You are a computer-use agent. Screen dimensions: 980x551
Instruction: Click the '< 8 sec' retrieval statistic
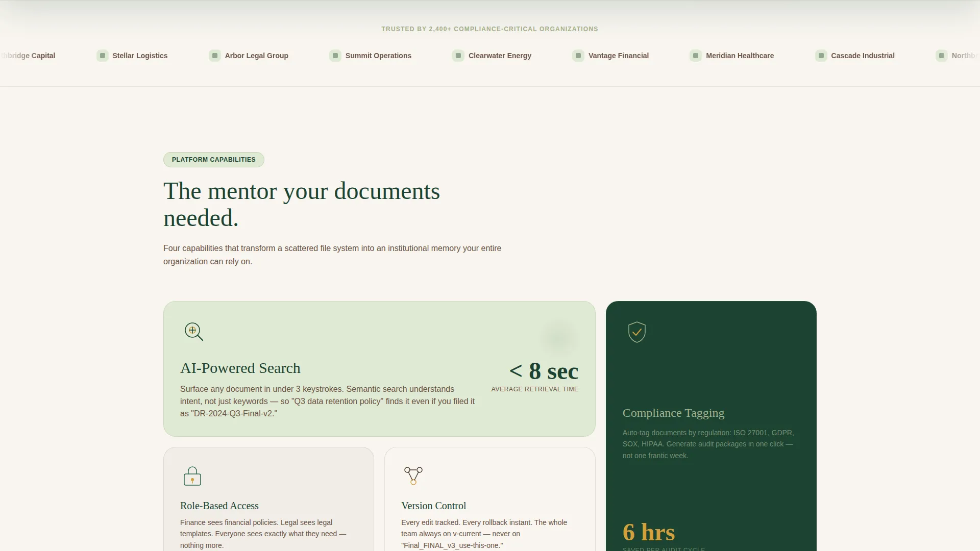pos(544,371)
